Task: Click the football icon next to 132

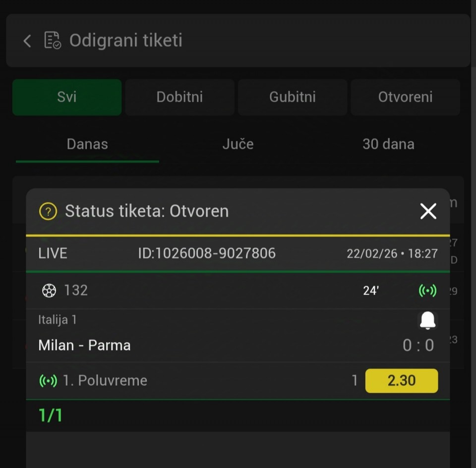Action: click(x=49, y=291)
